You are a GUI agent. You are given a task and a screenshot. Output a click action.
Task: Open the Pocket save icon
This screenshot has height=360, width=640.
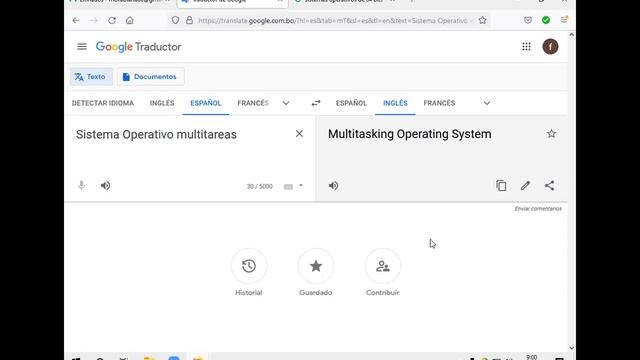[528, 20]
